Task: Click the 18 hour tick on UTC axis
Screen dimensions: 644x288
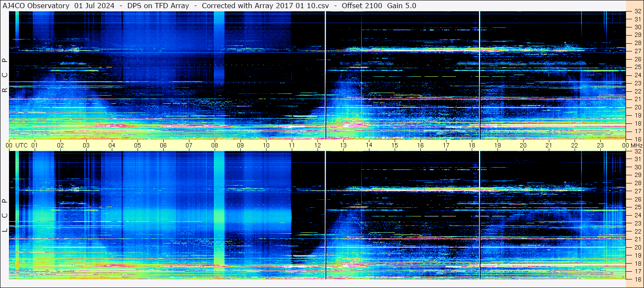Action: click(x=472, y=145)
